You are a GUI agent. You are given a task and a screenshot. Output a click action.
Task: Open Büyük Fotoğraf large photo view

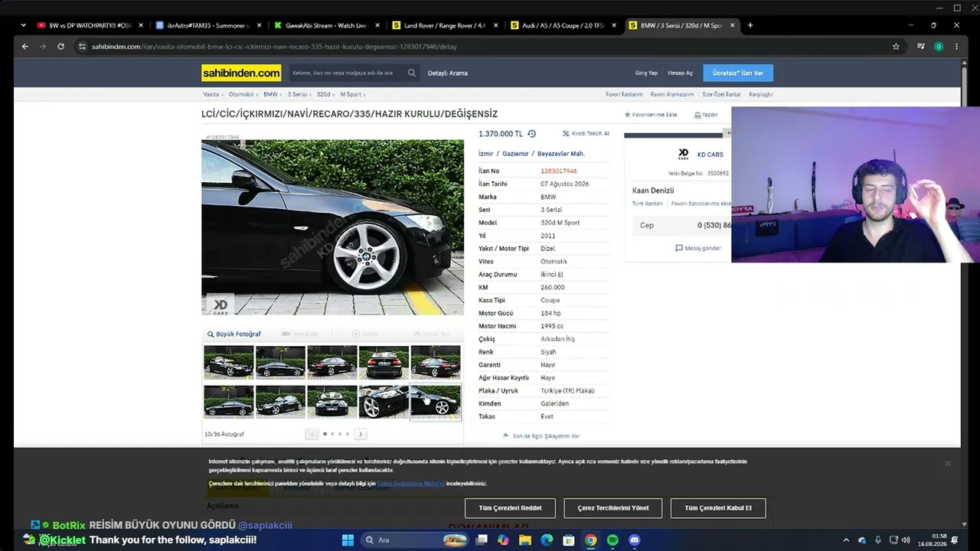click(234, 334)
